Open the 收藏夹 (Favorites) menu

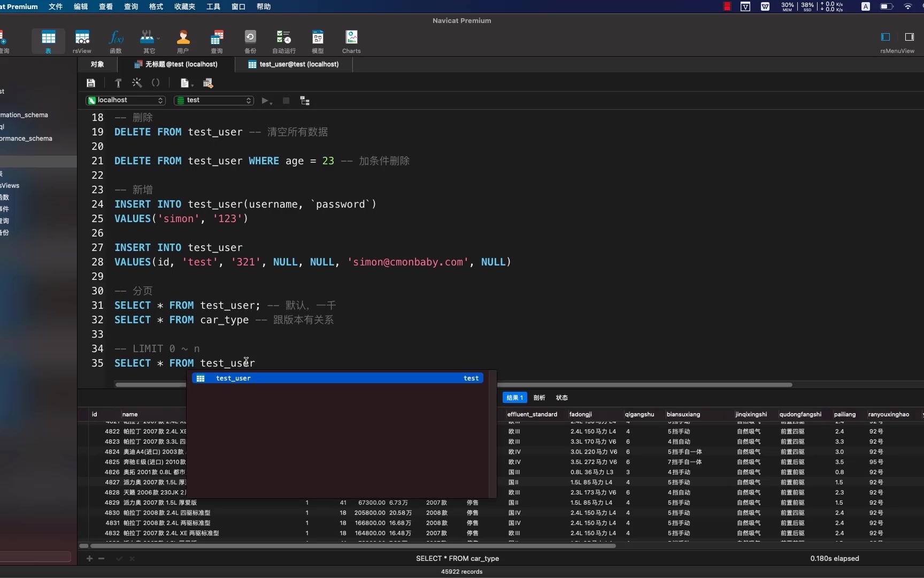(184, 6)
